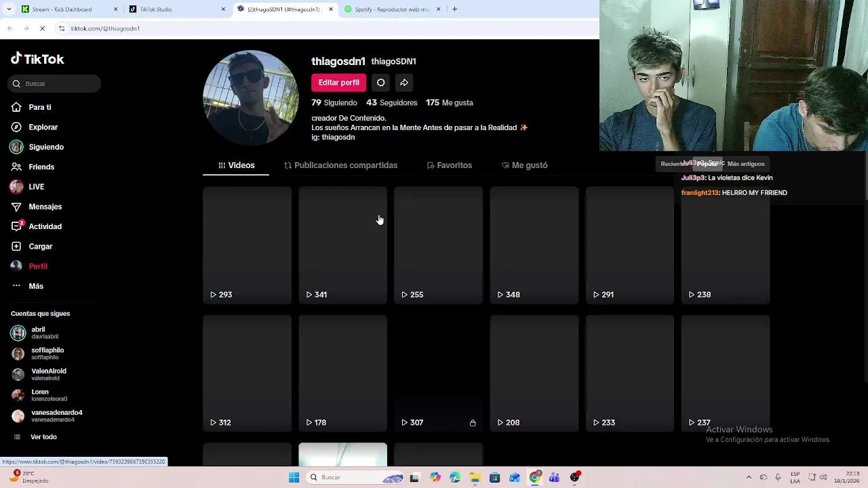Open the video with 312 views

tap(248, 373)
